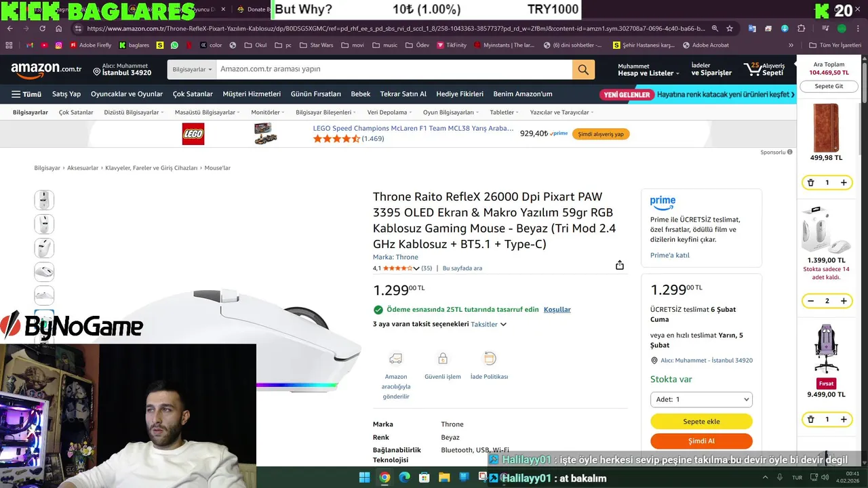Click the zoom magnifier icon in address bar
This screenshot has height=488, width=868.
click(714, 28)
